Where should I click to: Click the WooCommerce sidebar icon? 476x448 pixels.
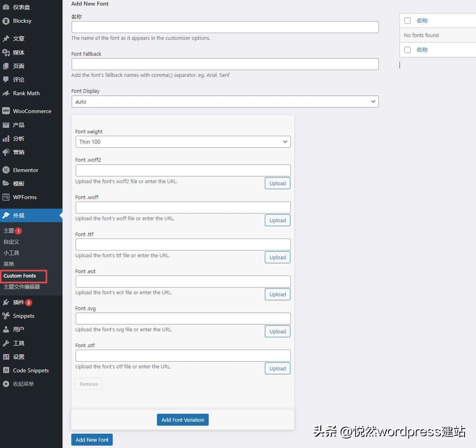coord(6,111)
